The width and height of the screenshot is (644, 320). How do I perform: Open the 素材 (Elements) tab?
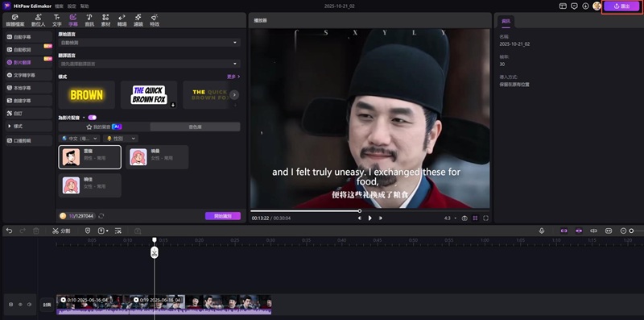coord(105,21)
